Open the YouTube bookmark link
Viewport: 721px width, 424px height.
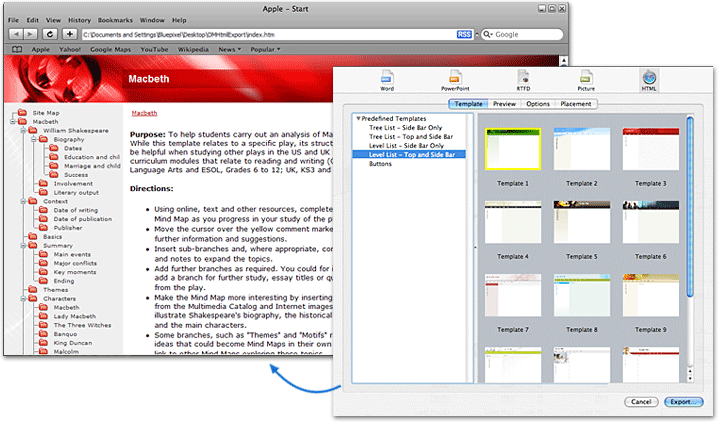point(154,49)
